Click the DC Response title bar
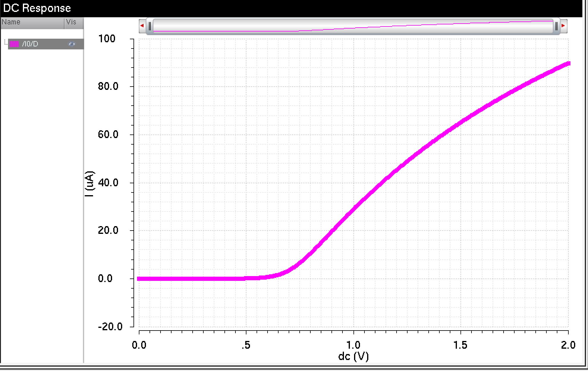This screenshot has height=371, width=588. click(x=291, y=8)
